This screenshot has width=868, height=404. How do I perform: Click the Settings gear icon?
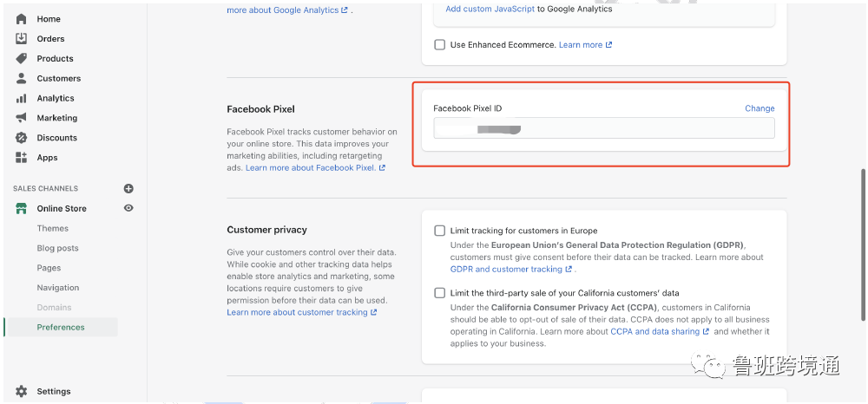click(x=22, y=392)
